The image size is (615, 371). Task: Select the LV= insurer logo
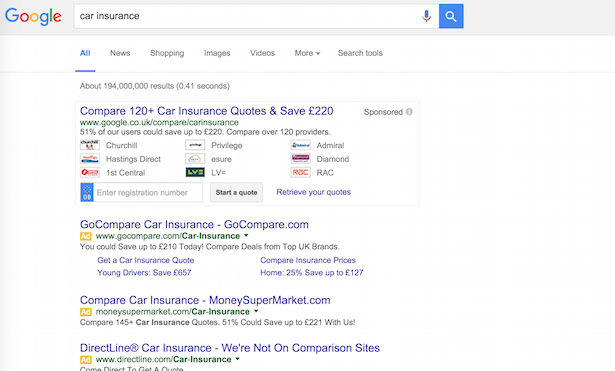pos(195,173)
